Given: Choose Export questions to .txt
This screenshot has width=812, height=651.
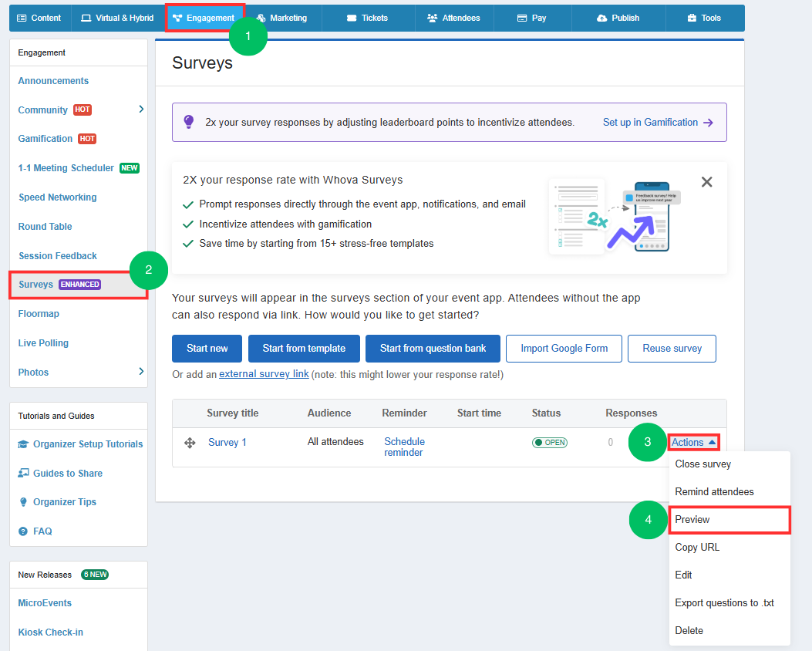Looking at the screenshot, I should coord(725,603).
